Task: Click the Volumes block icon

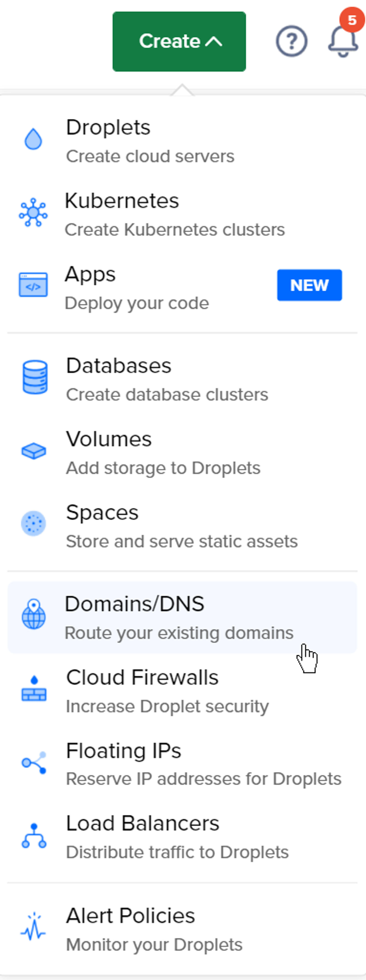Action: point(33,451)
